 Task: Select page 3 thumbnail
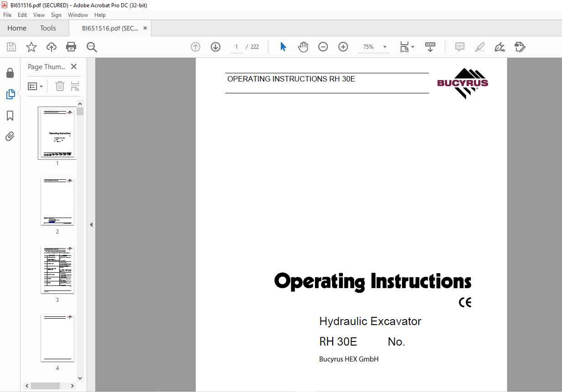tap(57, 270)
